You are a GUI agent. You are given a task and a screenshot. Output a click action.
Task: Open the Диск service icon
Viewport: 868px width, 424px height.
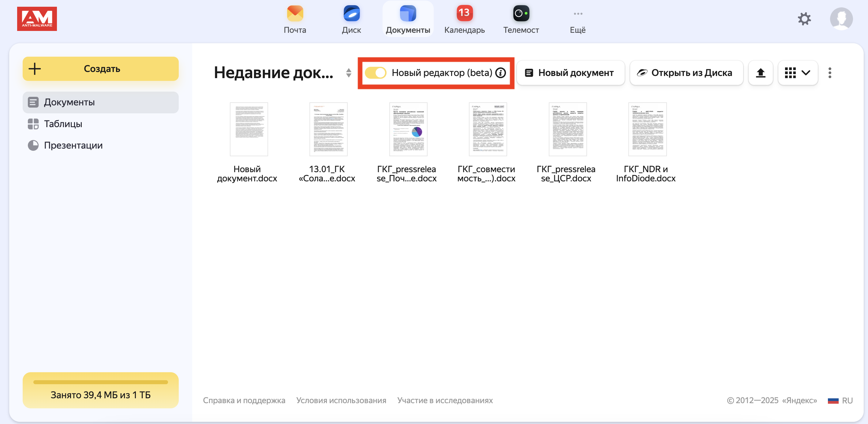click(x=351, y=14)
